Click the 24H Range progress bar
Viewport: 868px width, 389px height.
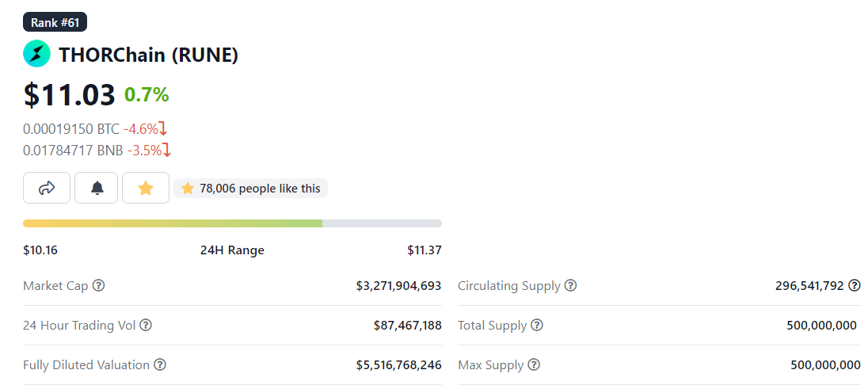click(233, 223)
